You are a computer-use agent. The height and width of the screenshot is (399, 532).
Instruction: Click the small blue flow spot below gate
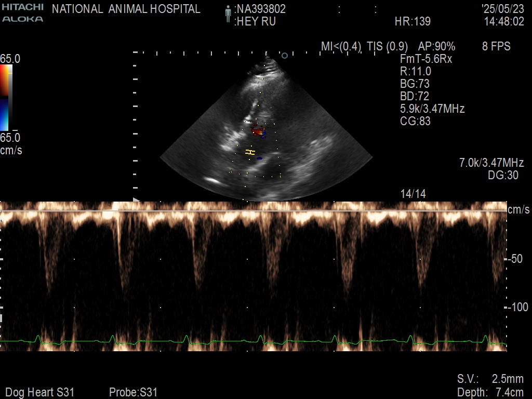click(259, 158)
